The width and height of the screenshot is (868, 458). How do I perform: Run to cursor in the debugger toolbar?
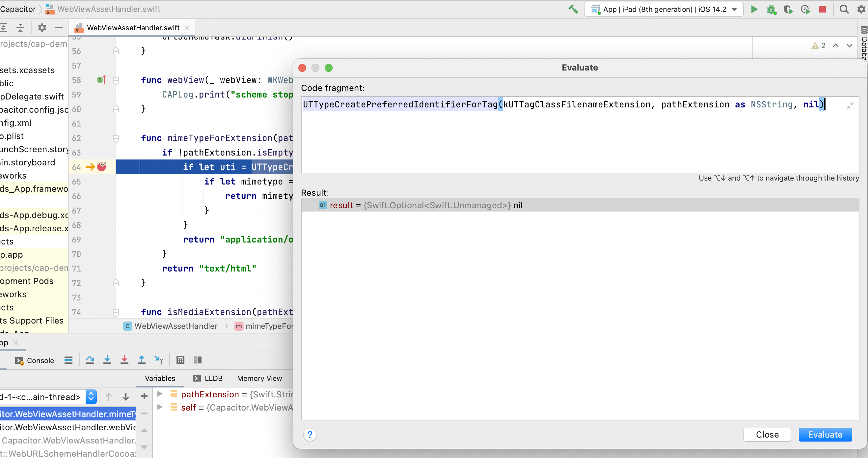click(159, 360)
